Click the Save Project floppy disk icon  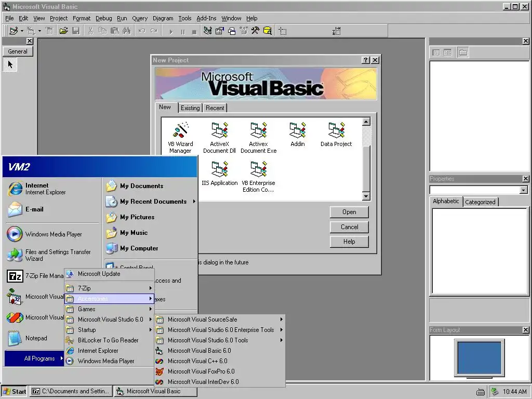point(76,31)
